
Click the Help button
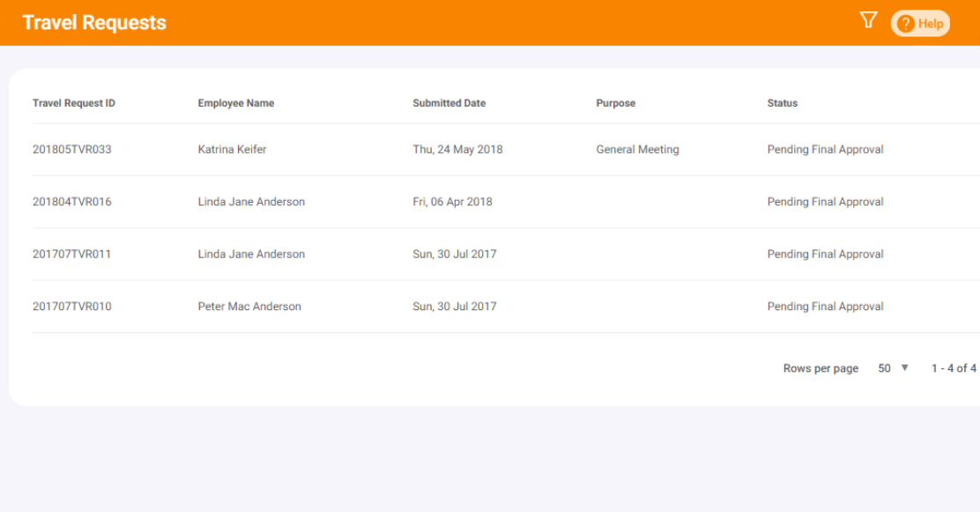[x=920, y=24]
